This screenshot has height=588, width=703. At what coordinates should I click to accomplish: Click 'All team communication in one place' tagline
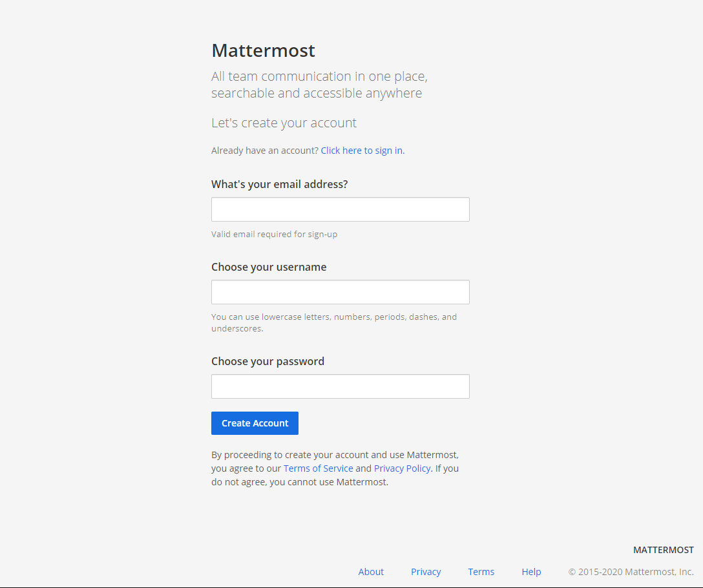319,84
